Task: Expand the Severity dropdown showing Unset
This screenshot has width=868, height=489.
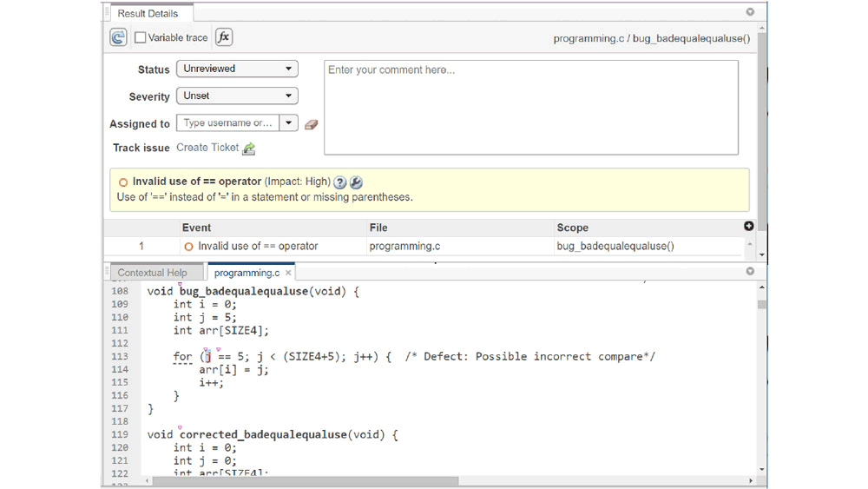Action: pos(237,96)
